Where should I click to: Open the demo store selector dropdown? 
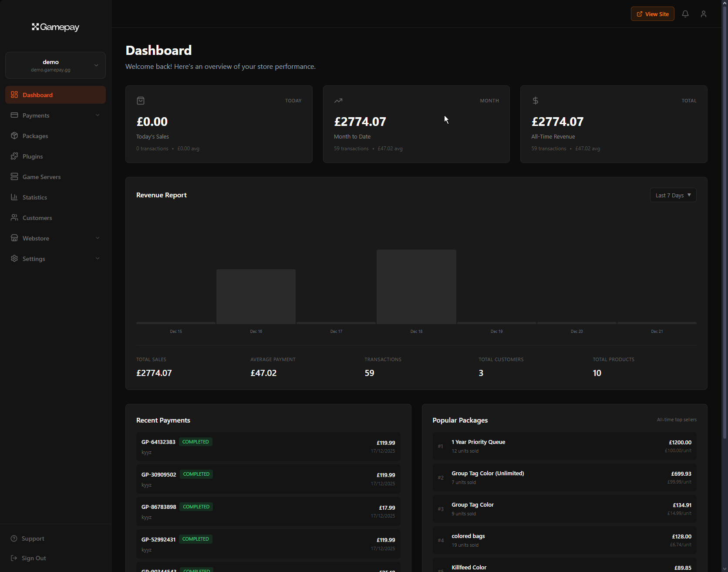[55, 65]
